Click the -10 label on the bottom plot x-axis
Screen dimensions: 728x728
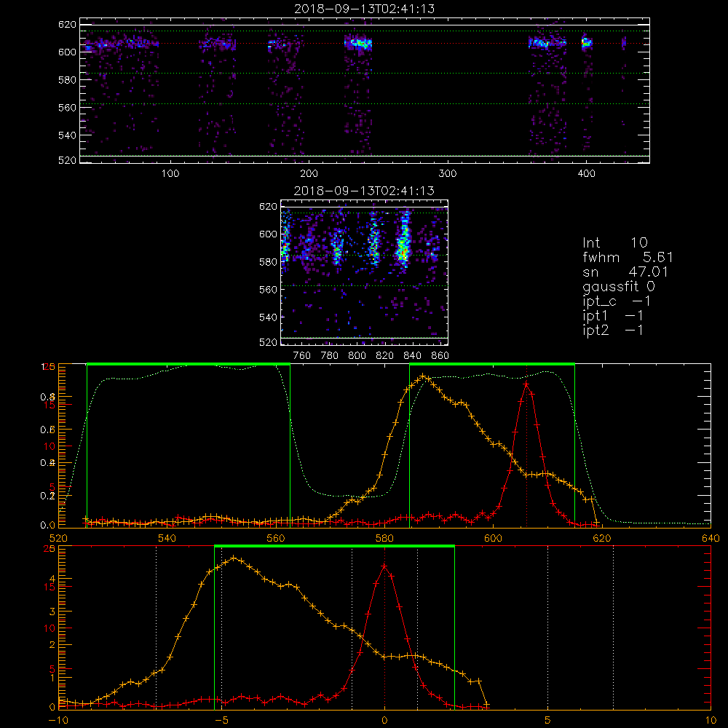(x=58, y=720)
